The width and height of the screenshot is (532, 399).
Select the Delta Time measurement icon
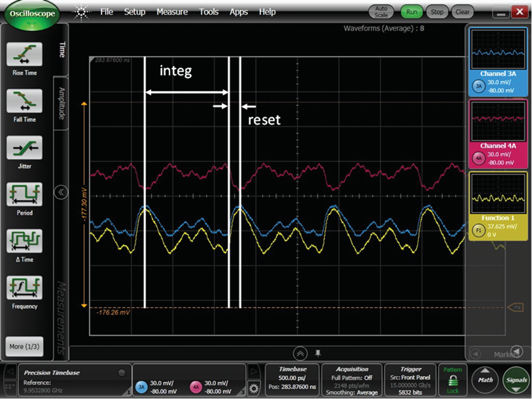[25, 241]
